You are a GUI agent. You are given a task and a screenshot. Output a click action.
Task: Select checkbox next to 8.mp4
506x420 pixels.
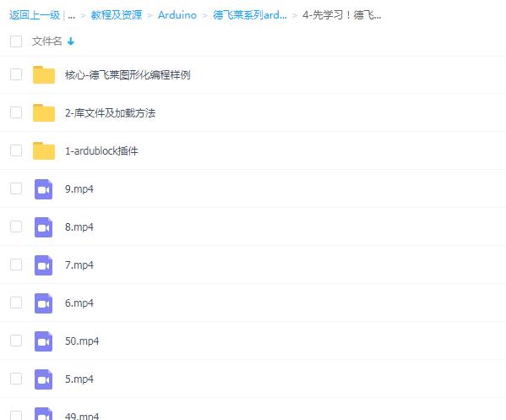click(16, 226)
